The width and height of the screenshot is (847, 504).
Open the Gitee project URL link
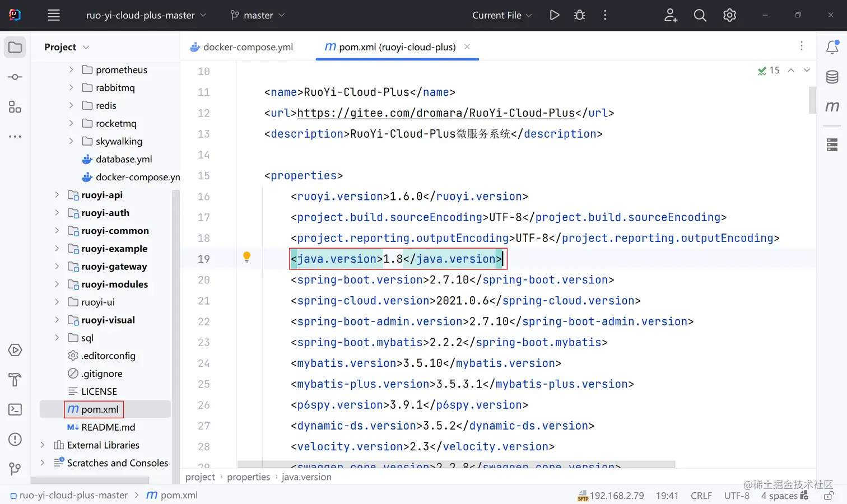coord(436,113)
